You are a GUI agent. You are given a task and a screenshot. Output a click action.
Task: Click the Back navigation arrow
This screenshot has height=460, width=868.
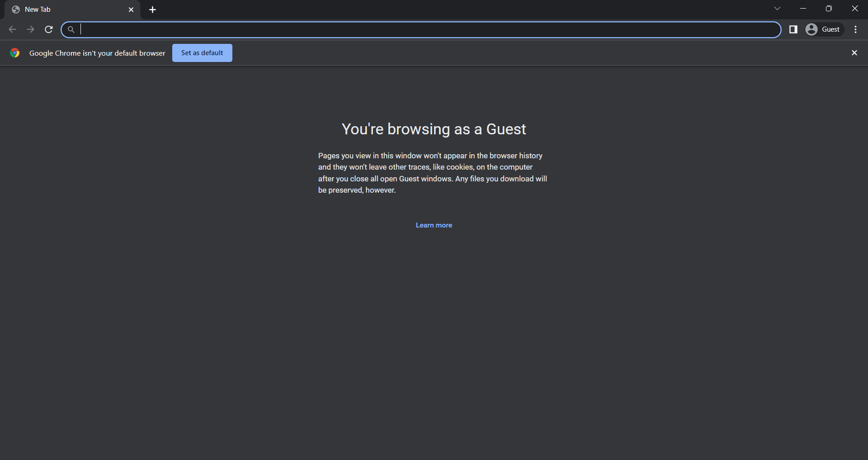point(12,29)
